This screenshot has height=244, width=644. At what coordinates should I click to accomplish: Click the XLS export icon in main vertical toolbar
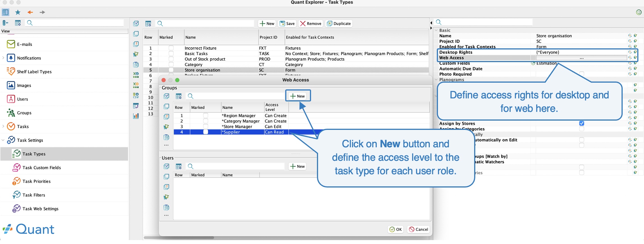pos(136,75)
